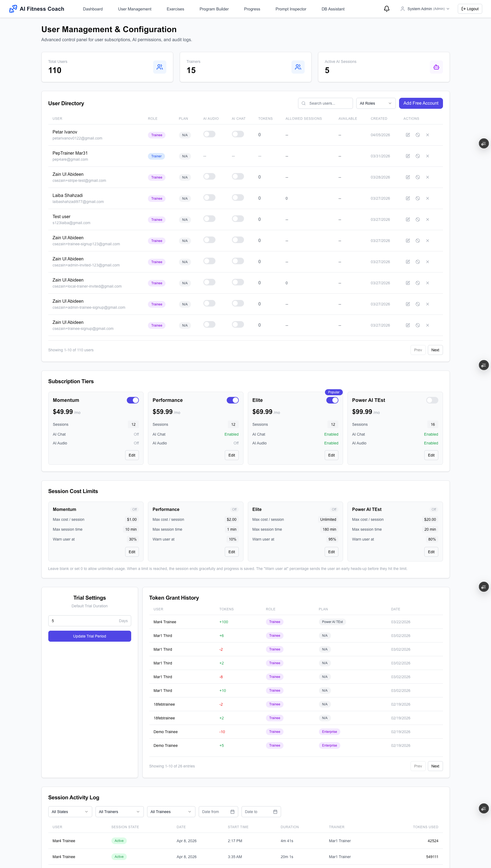This screenshot has height=868, width=491.
Task: Click Update Trial Period
Action: pos(89,636)
